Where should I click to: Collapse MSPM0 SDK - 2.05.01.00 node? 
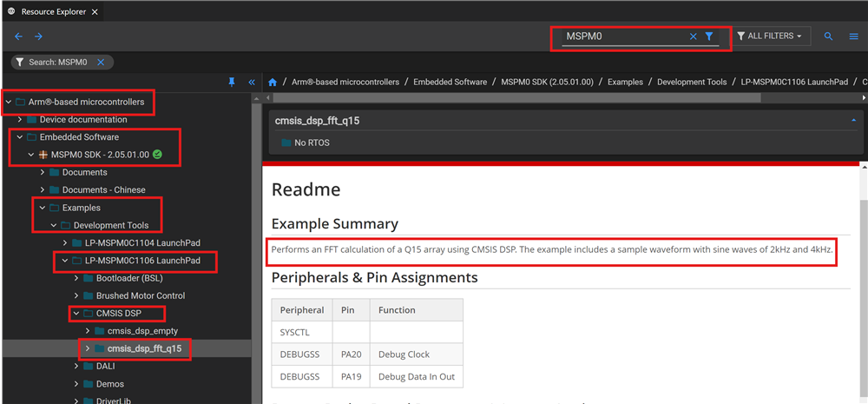tap(31, 155)
